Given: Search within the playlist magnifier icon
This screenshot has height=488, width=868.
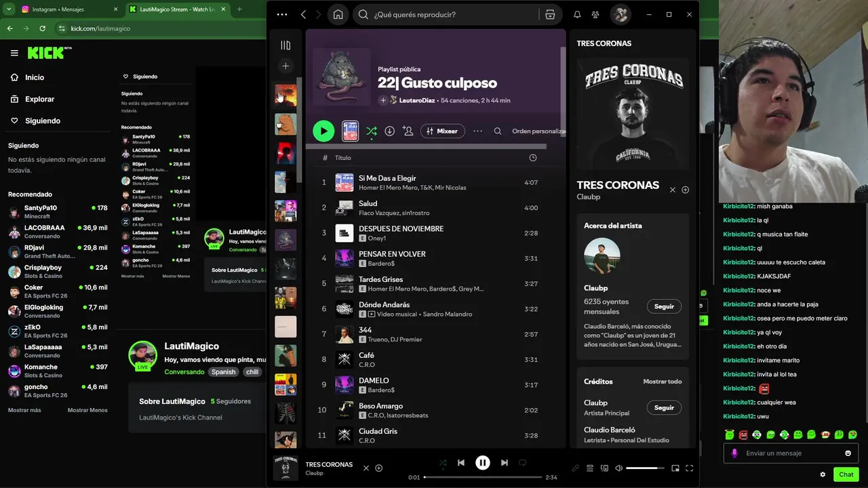Looking at the screenshot, I should pos(498,131).
